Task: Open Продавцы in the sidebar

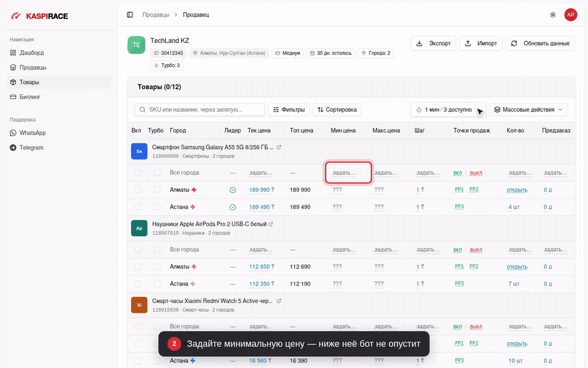Action: point(59,67)
